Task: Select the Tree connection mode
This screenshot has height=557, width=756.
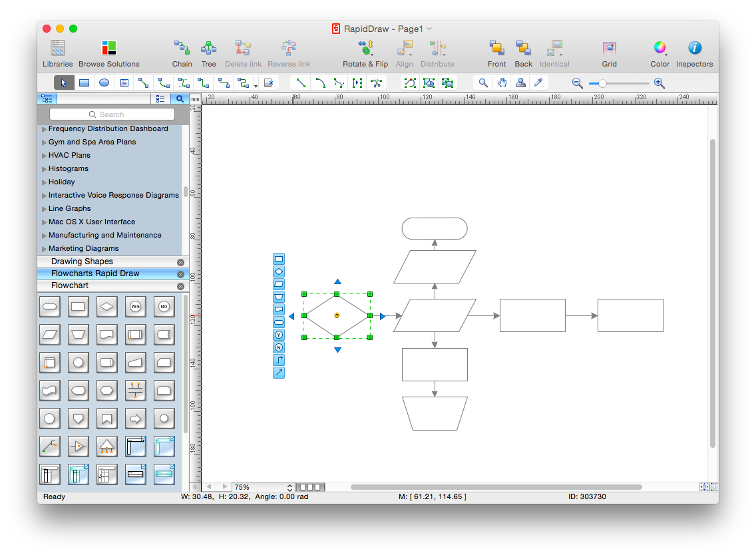Action: [x=208, y=53]
